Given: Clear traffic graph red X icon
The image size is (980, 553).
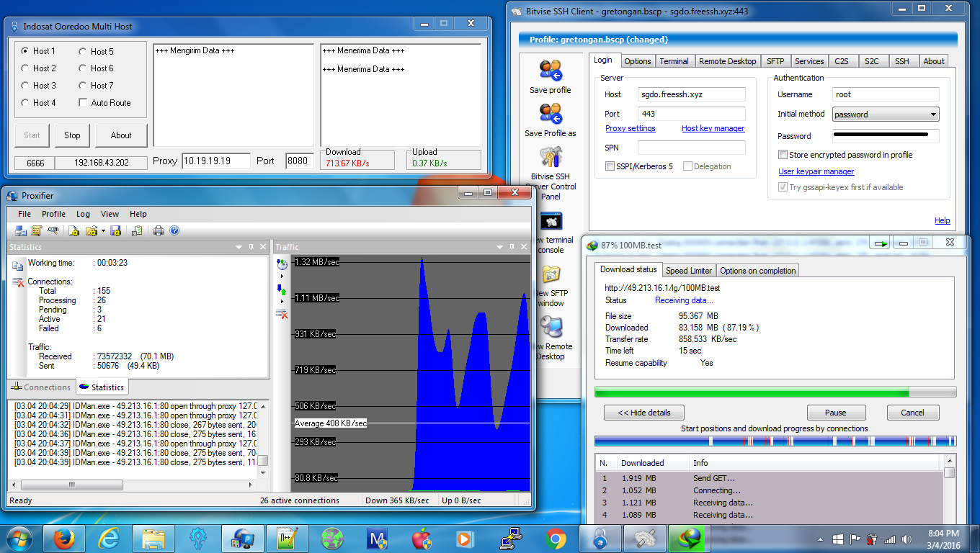Looking at the screenshot, I should 282,314.
